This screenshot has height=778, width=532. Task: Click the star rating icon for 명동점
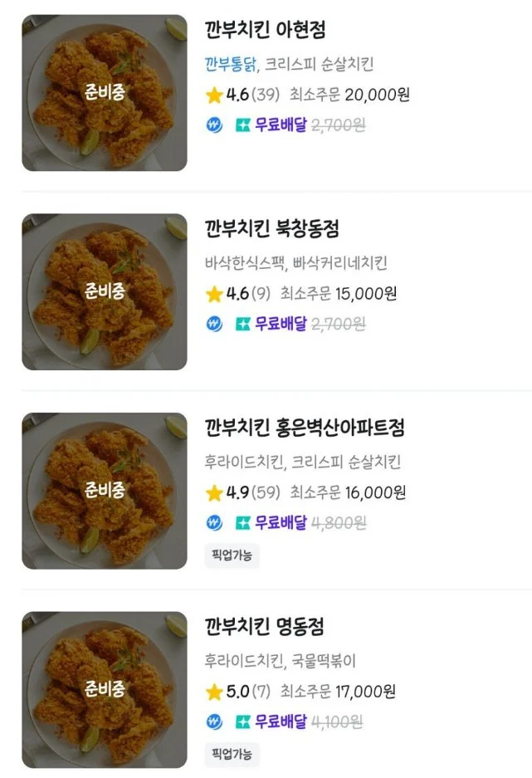pyautogui.click(x=214, y=691)
